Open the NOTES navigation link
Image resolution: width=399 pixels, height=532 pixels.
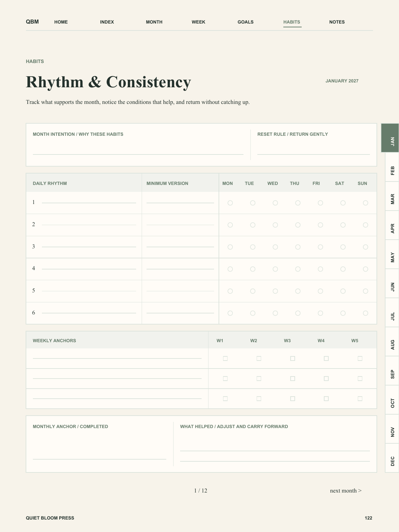[x=337, y=22]
